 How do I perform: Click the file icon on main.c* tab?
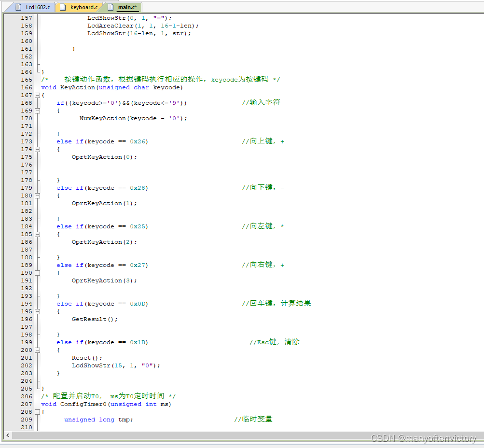(x=111, y=7)
